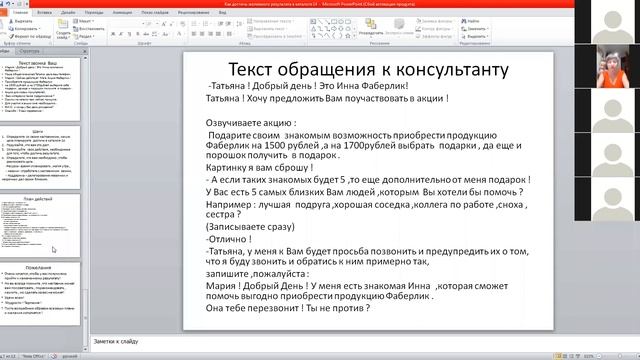The image size is (640, 360).
Task: Click the Вырезать (cut) command
Action: point(21,21)
